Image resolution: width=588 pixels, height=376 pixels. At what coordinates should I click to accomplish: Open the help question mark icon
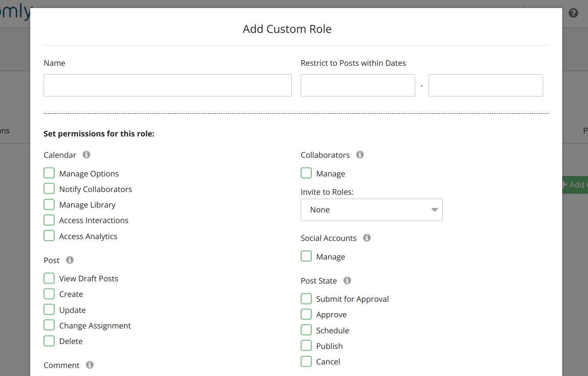573,13
